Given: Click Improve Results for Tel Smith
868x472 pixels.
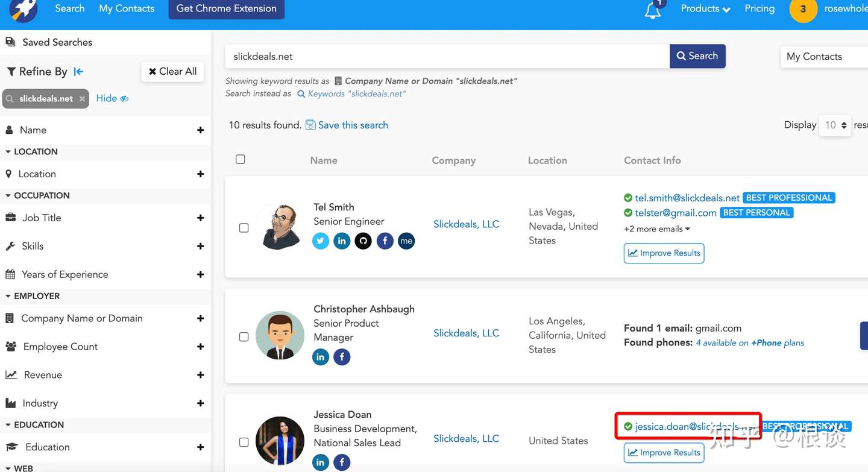Looking at the screenshot, I should pos(664,253).
